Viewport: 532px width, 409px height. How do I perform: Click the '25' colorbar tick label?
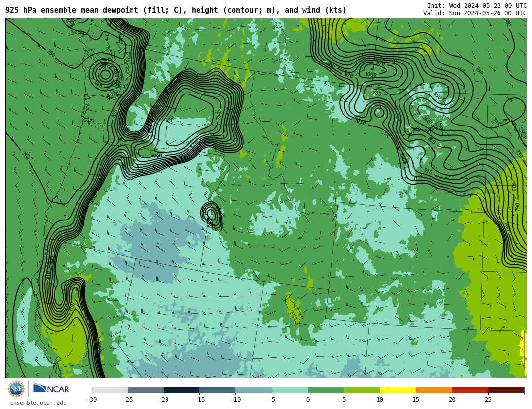488,400
